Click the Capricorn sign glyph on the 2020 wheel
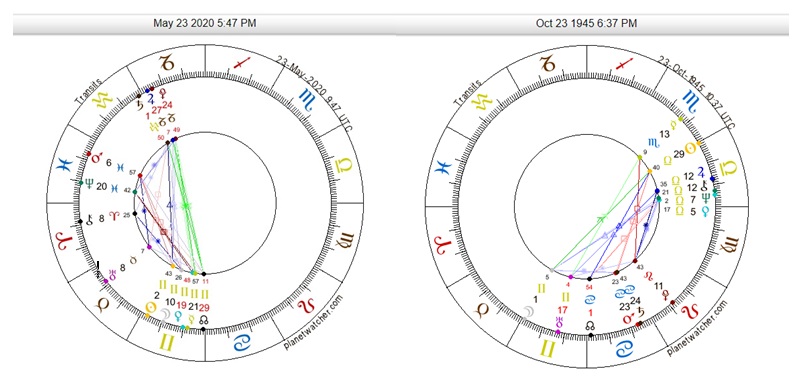Viewport: 792px width, 385px height. [166, 63]
